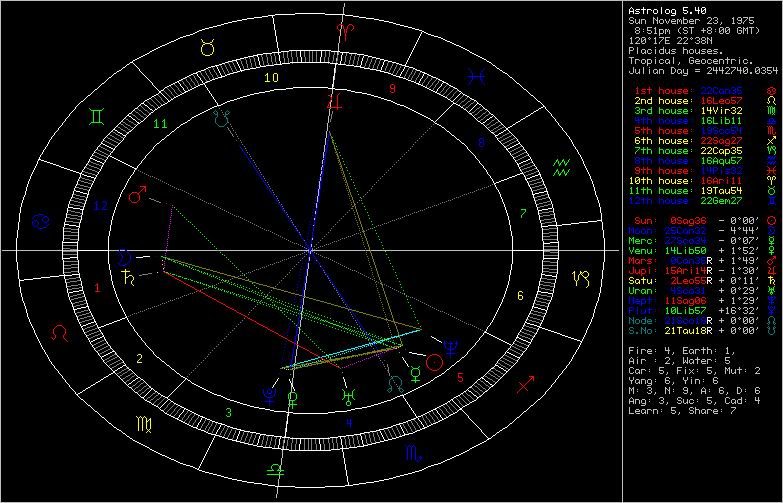The height and width of the screenshot is (503, 783).
Task: Click the 'Julian Day' line in the sidebar
Action: (x=702, y=72)
